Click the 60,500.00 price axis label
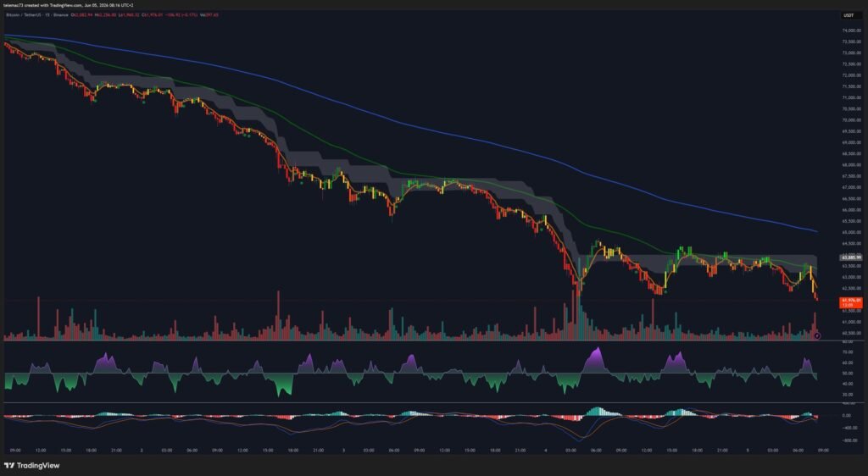Viewport: 868px width, 476px height. [x=851, y=333]
